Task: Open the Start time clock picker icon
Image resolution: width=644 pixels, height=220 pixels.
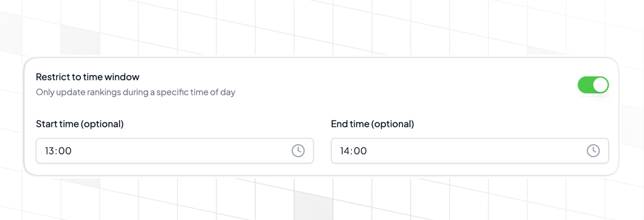Action: [298, 151]
